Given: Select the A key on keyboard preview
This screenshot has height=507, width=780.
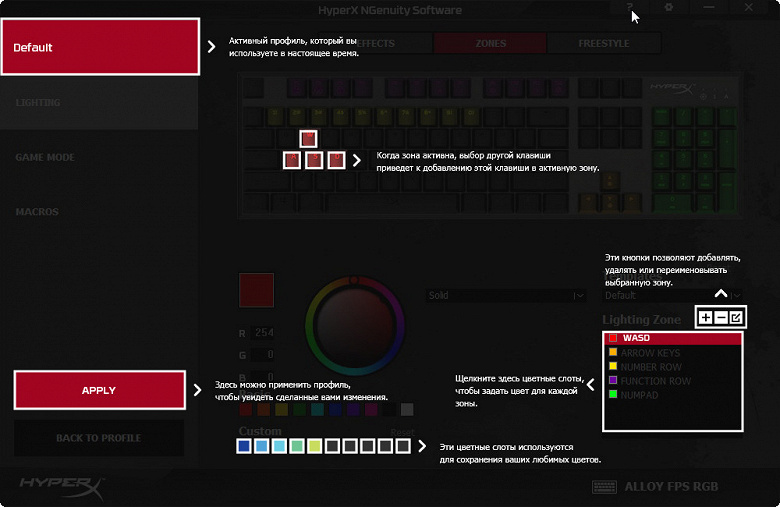Looking at the screenshot, I should pos(292,160).
